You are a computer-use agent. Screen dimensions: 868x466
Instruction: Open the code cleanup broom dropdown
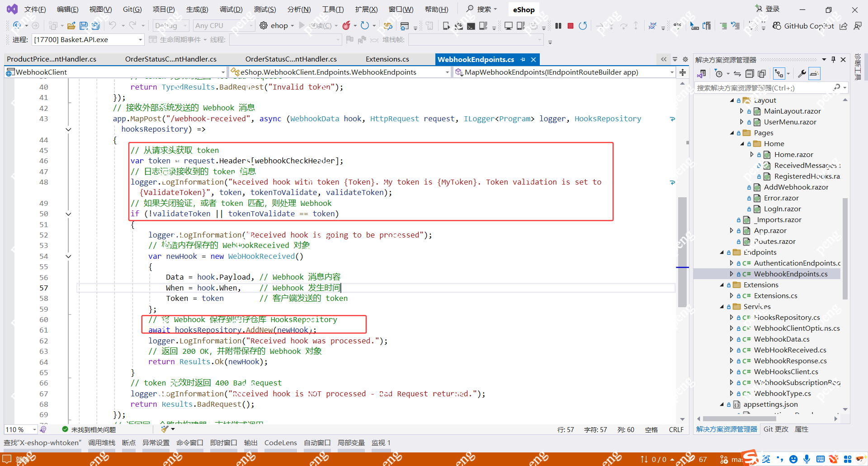coord(168,429)
